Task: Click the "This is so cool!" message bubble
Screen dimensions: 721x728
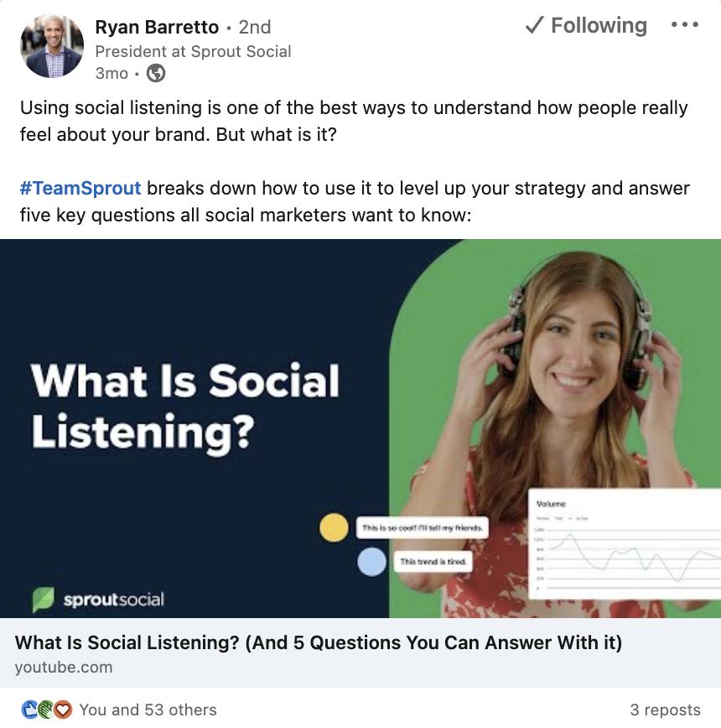Action: (x=422, y=528)
